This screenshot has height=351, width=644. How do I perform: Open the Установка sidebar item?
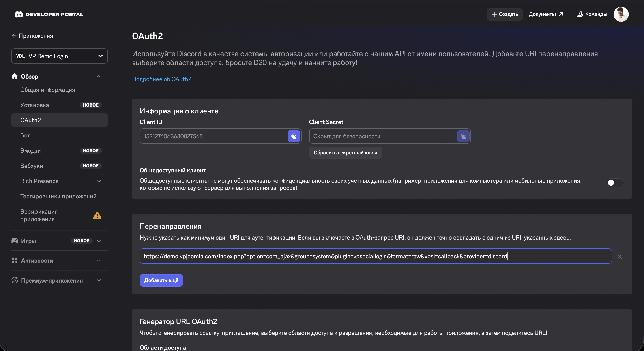click(x=60, y=105)
